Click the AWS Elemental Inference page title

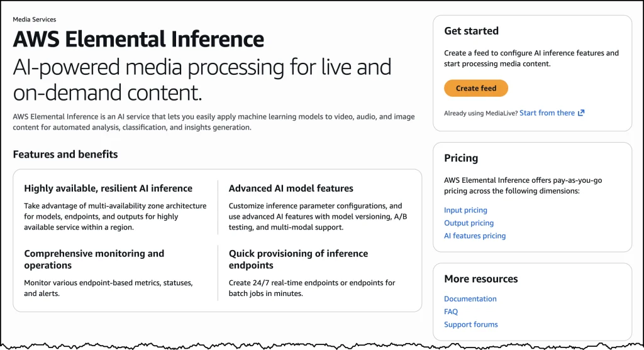138,40
